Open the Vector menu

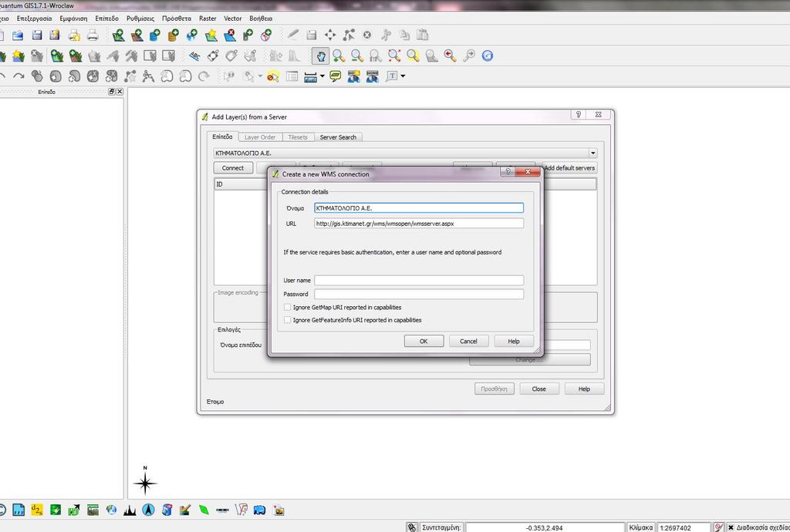pyautogui.click(x=233, y=19)
